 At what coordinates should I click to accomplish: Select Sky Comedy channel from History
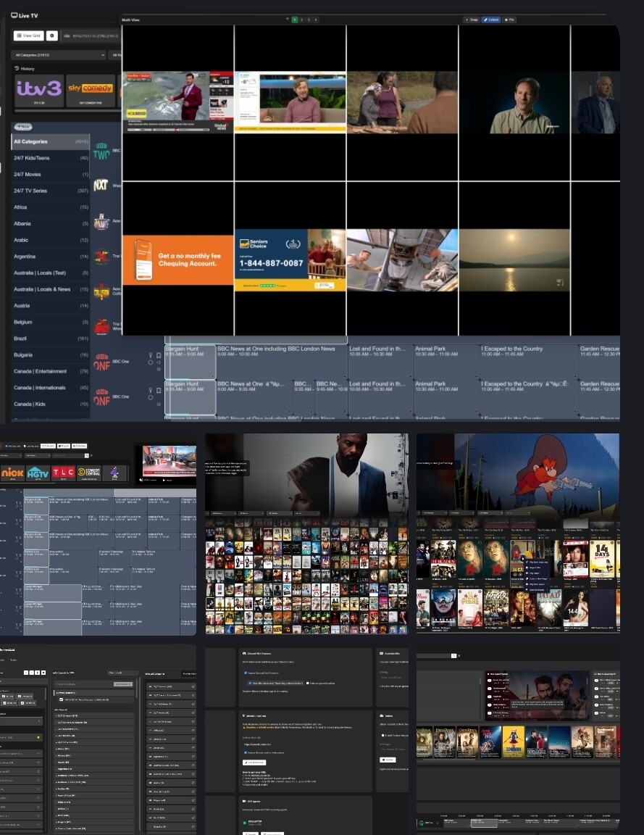[x=91, y=89]
